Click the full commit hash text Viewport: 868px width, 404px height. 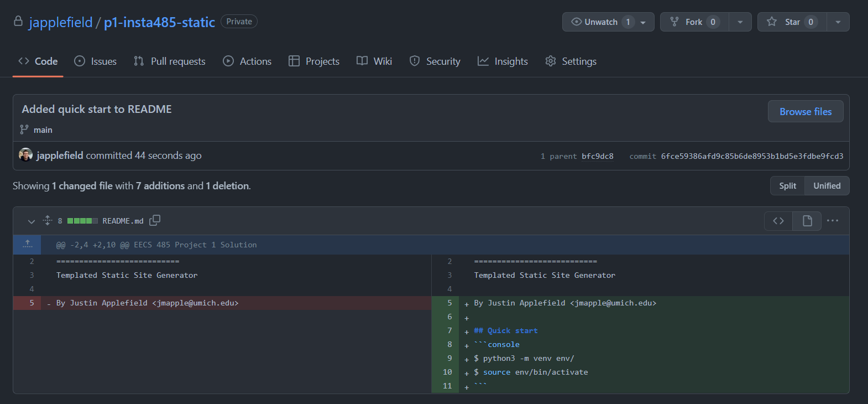pyautogui.click(x=752, y=156)
